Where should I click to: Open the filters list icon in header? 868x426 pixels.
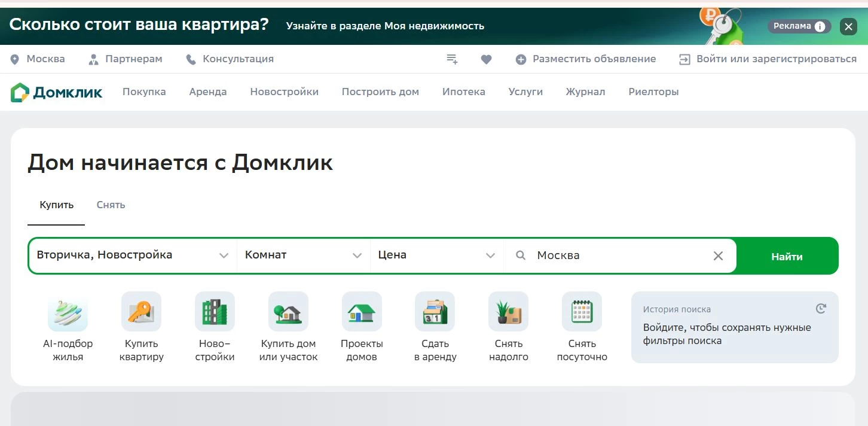452,59
